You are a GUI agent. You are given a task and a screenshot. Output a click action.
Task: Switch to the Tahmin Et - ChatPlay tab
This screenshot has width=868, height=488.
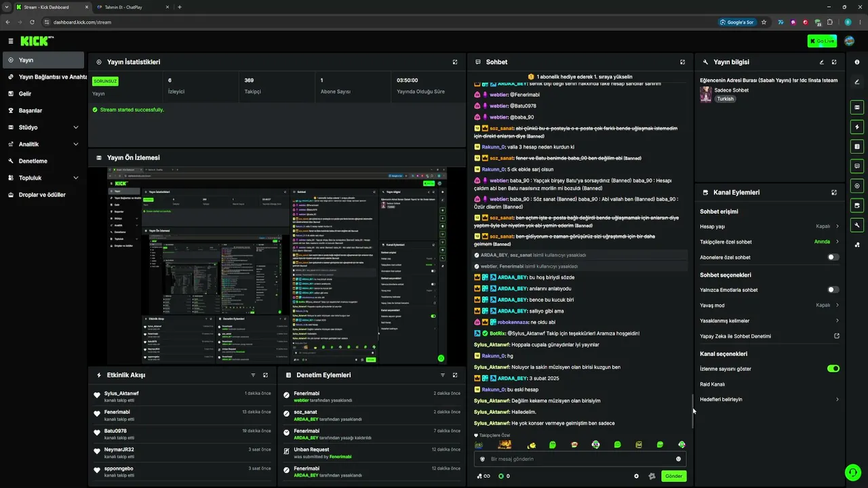(x=132, y=7)
